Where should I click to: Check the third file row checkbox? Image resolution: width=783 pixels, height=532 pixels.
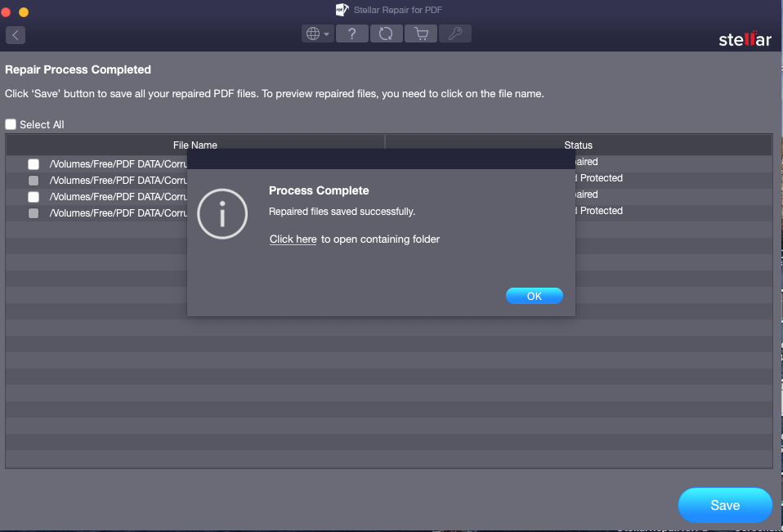[34, 196]
